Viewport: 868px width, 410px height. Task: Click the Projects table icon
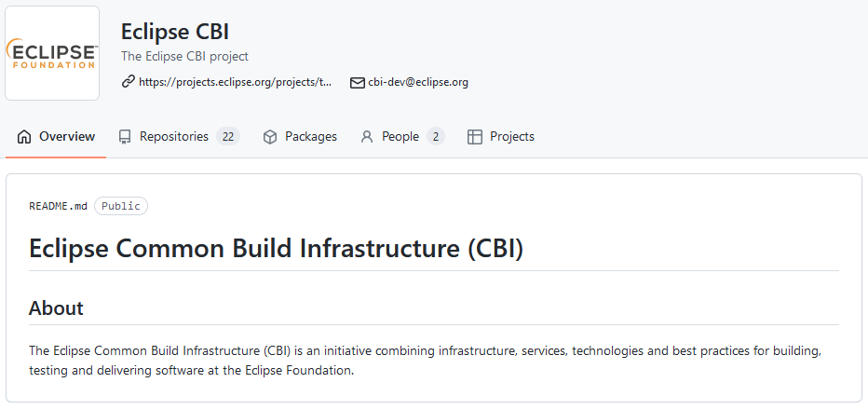coord(475,137)
